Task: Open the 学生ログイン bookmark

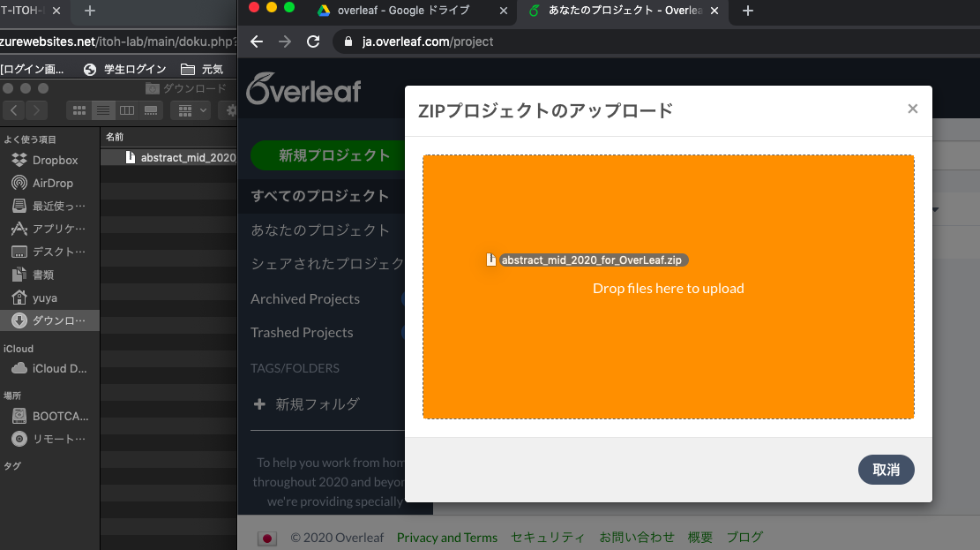Action: pos(125,69)
